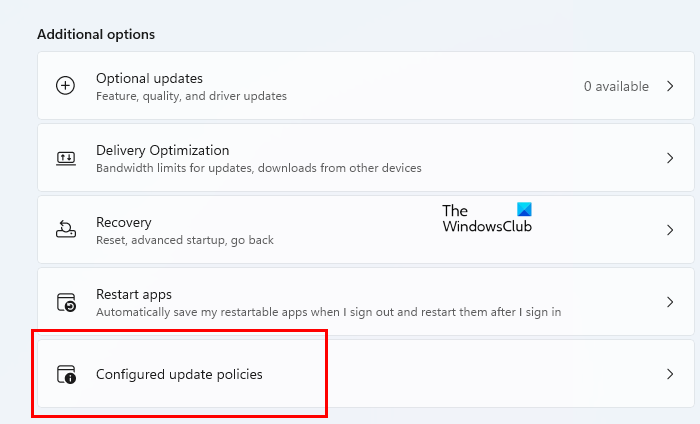The width and height of the screenshot is (700, 424).
Task: Click the Recovery icon
Action: coord(65,230)
